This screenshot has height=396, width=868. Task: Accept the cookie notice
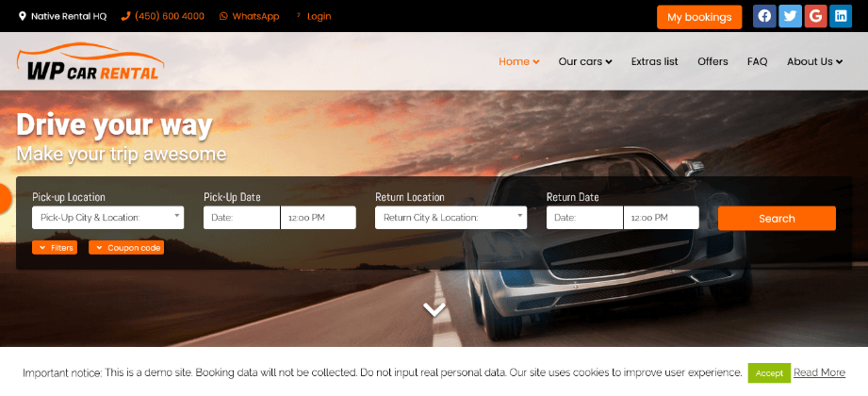[769, 372]
